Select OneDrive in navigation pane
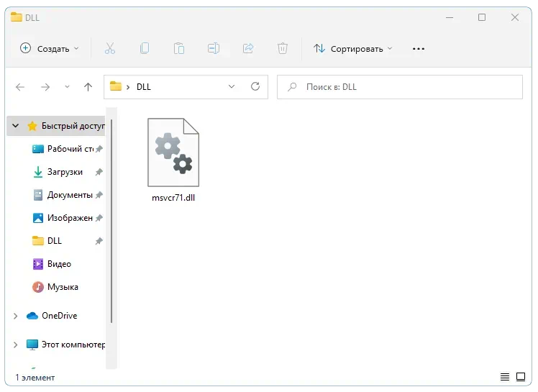The width and height of the screenshot is (538, 392). [x=53, y=316]
